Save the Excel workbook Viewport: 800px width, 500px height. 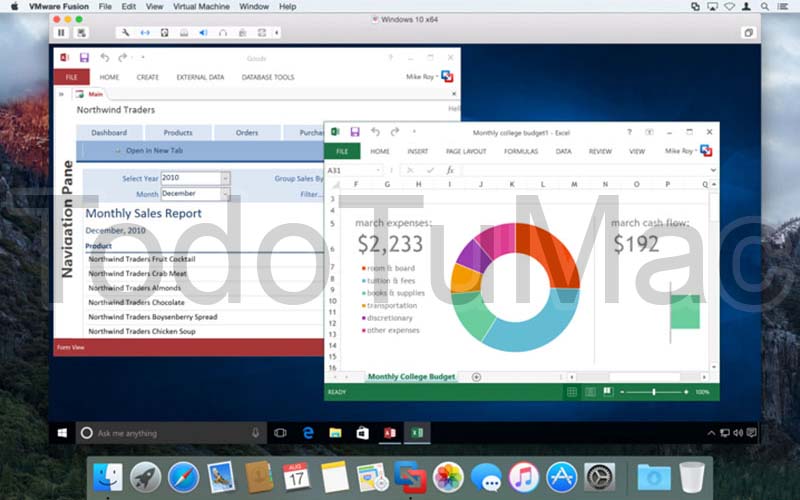[355, 132]
